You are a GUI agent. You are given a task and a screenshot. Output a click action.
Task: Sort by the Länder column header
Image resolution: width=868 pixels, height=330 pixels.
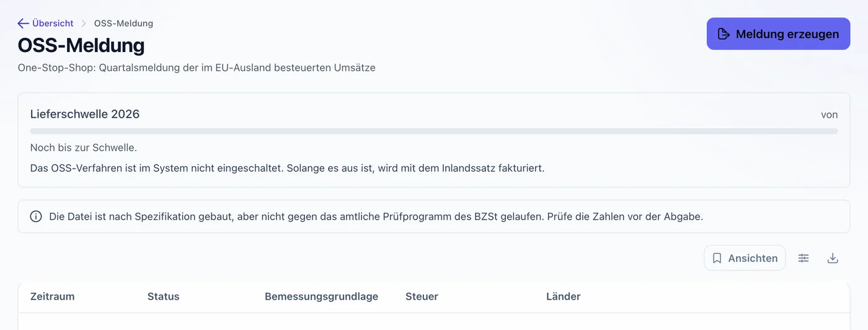pos(564,297)
